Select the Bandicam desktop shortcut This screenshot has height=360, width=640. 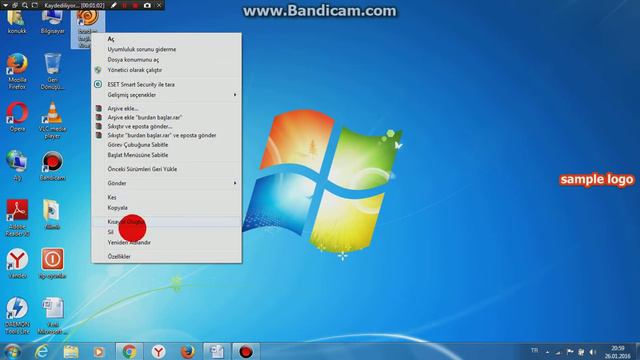52,166
